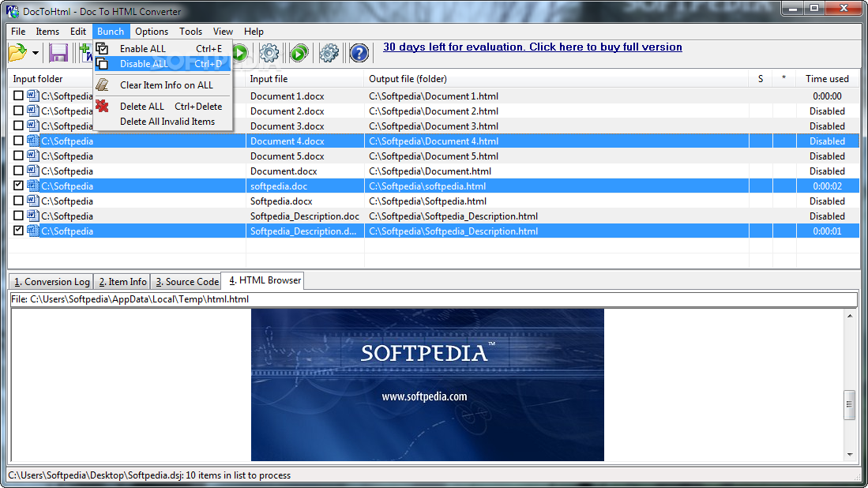This screenshot has width=868, height=488.
Task: Click the blue question mark help icon
Action: [359, 53]
